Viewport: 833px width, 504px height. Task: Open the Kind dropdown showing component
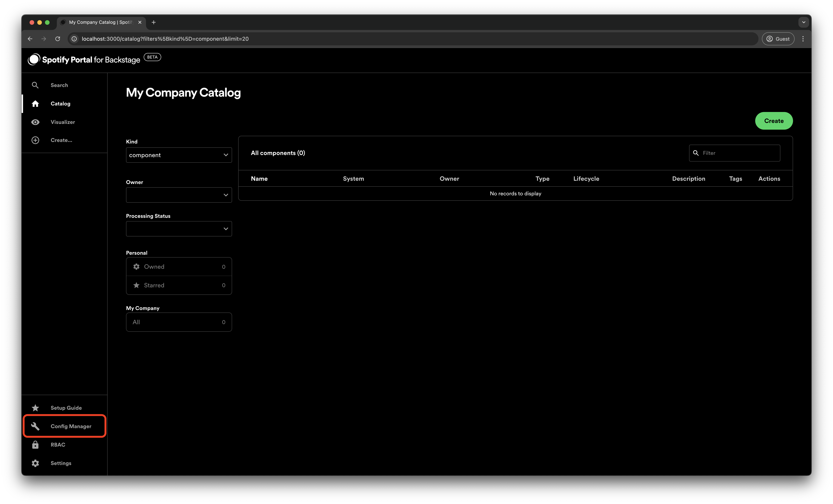(x=179, y=155)
